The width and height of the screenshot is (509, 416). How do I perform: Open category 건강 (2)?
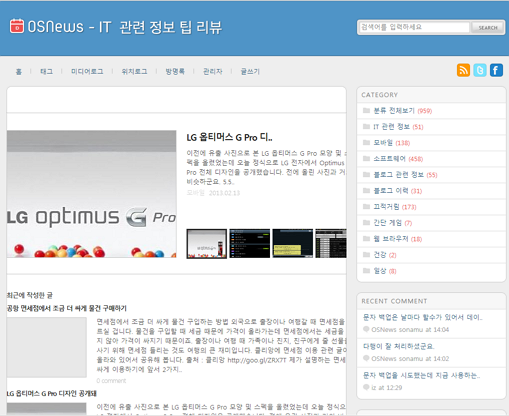click(x=385, y=255)
